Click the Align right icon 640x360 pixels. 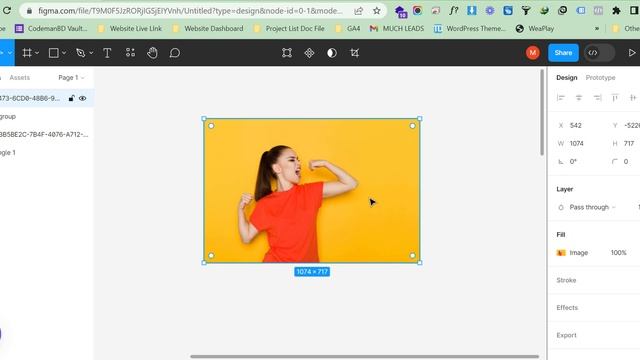point(597,98)
